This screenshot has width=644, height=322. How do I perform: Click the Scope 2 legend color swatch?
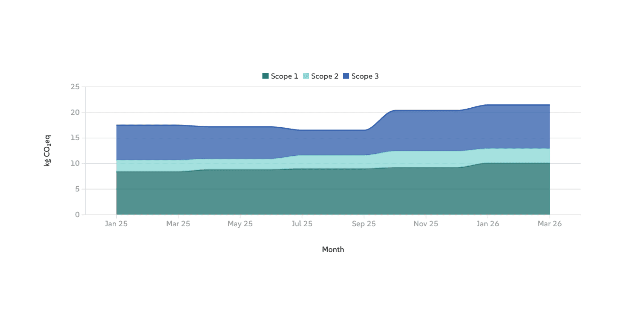pos(306,76)
